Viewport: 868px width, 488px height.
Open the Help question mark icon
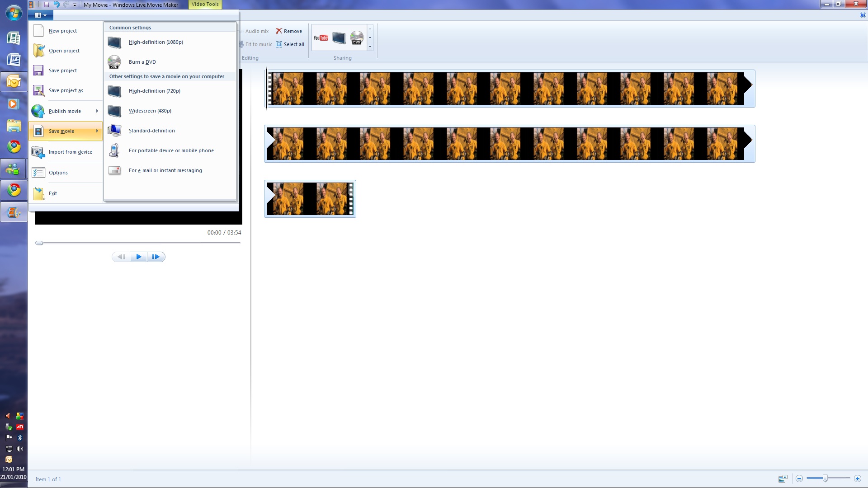863,15
